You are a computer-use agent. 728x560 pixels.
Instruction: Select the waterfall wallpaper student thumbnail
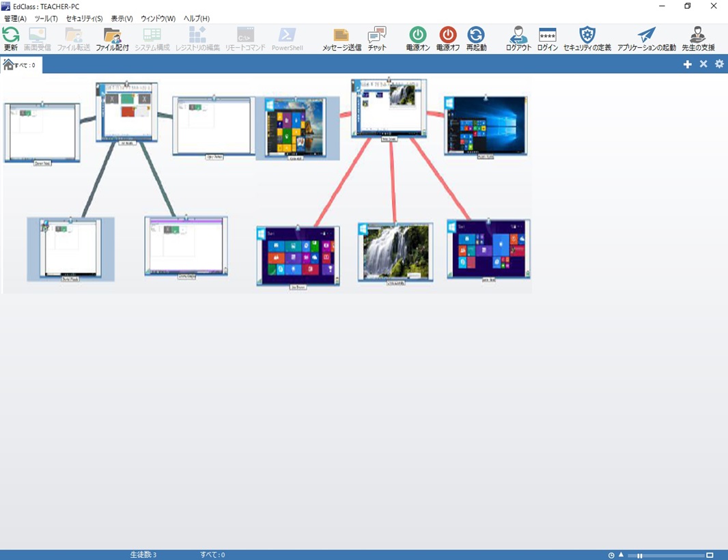(x=395, y=252)
